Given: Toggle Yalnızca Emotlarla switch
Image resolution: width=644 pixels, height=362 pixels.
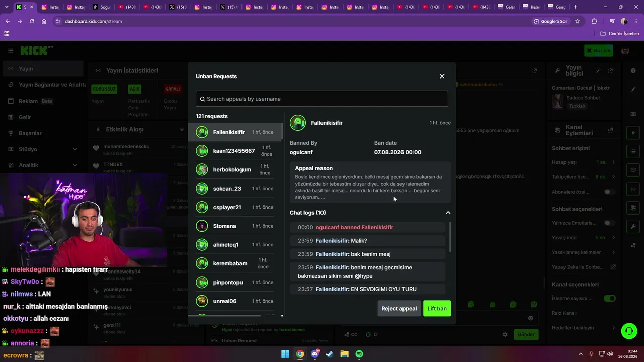Looking at the screenshot, I should click(609, 223).
